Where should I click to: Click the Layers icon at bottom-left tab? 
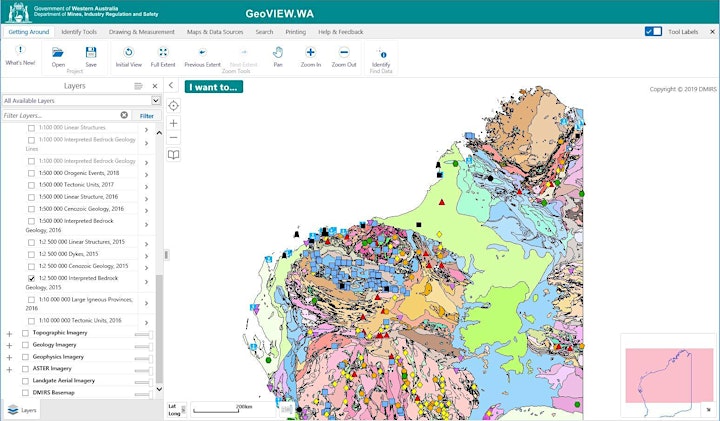pos(13,410)
